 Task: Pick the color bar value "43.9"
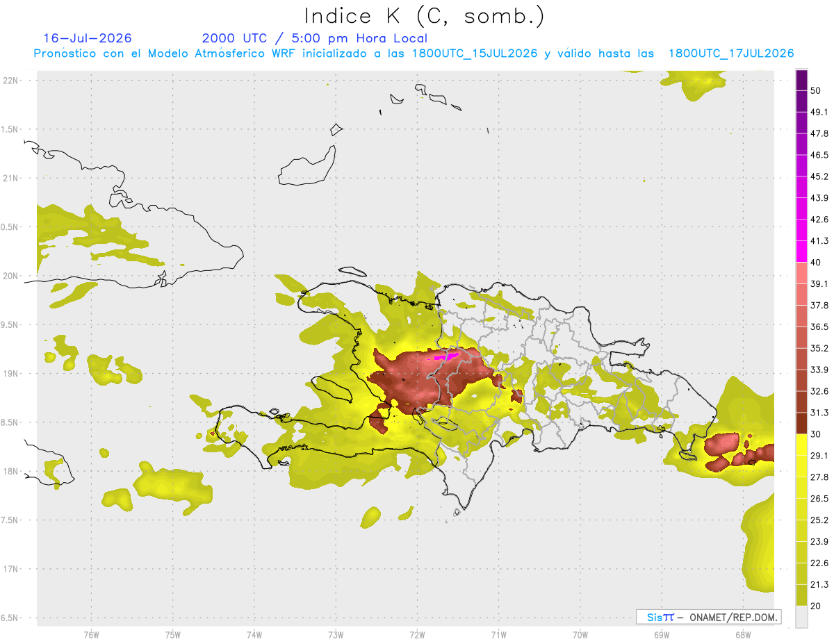click(819, 198)
